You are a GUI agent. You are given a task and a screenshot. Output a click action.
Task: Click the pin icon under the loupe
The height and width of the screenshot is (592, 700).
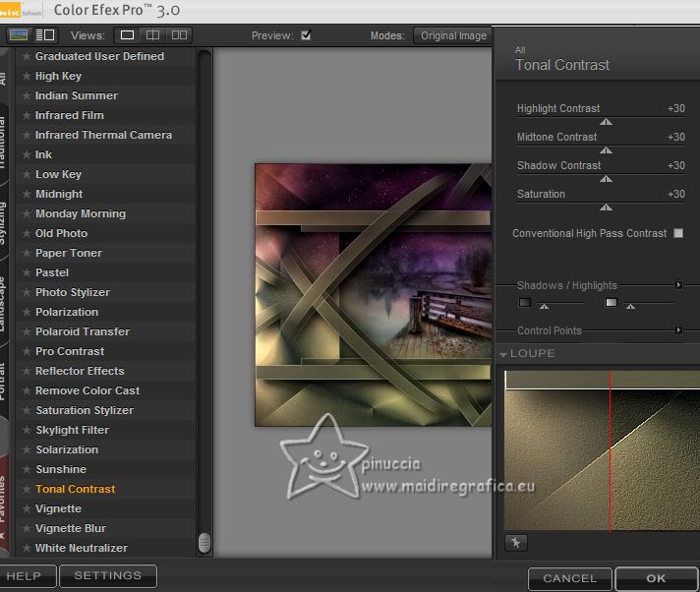515,543
